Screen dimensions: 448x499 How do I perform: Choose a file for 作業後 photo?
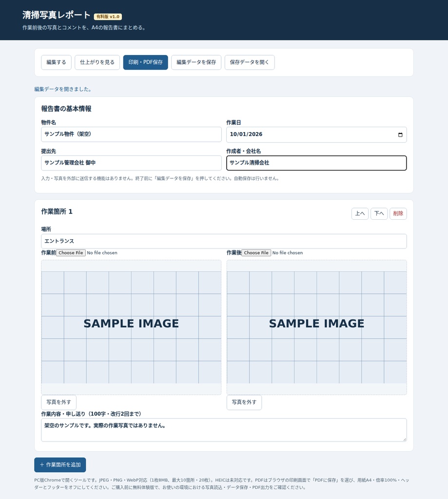256,253
